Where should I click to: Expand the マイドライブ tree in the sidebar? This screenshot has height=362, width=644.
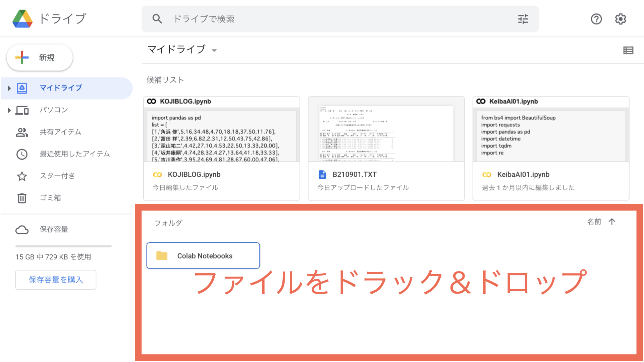tap(8, 88)
